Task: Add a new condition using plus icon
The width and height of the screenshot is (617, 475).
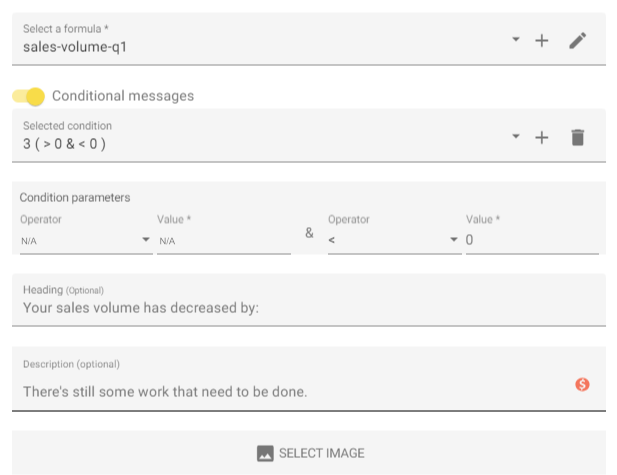Action: click(541, 137)
